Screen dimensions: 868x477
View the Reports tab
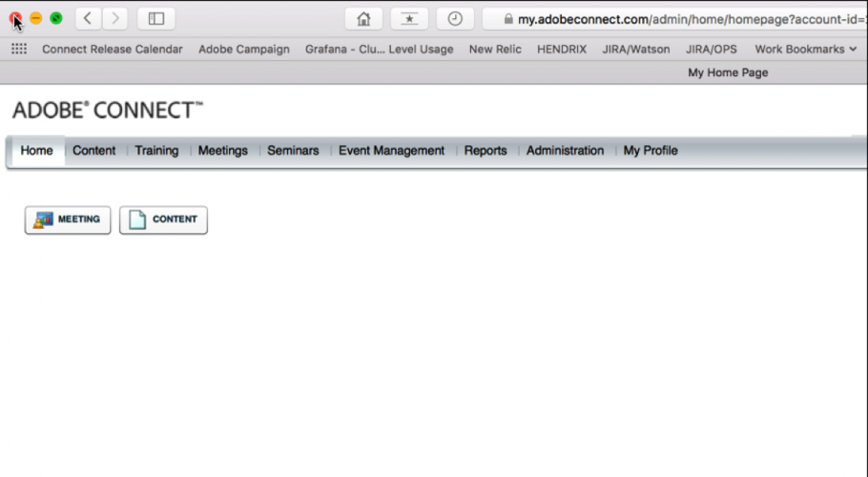pyautogui.click(x=486, y=151)
